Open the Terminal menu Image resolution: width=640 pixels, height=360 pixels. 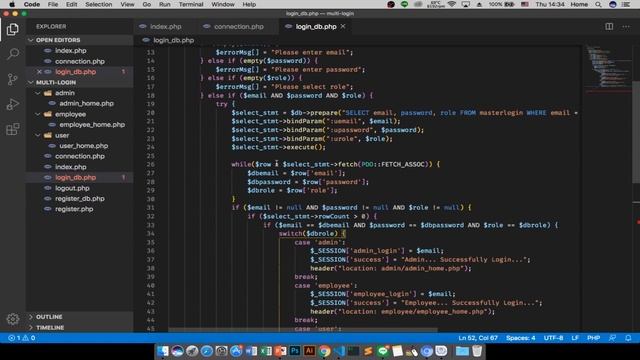click(191, 4)
